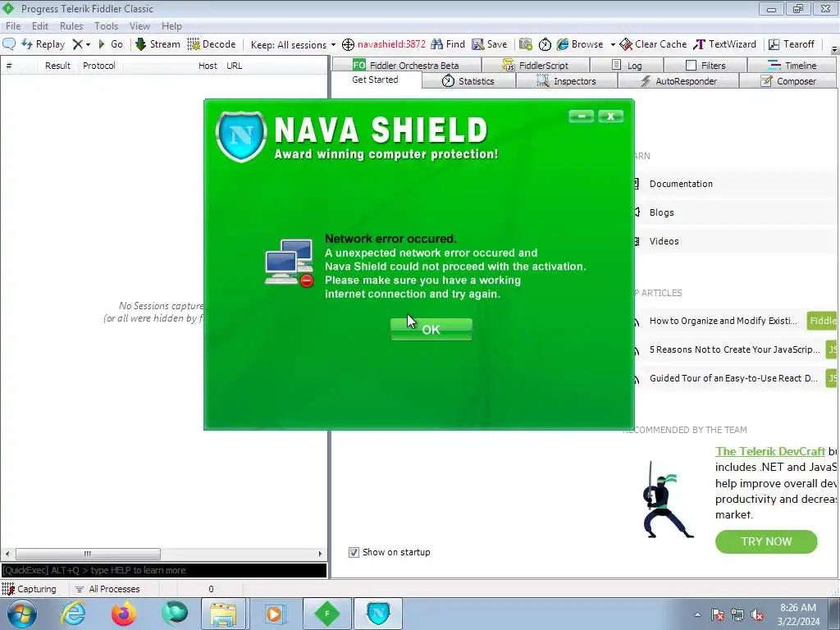Click the Result column header
Screen dimensions: 840x630
tap(57, 66)
